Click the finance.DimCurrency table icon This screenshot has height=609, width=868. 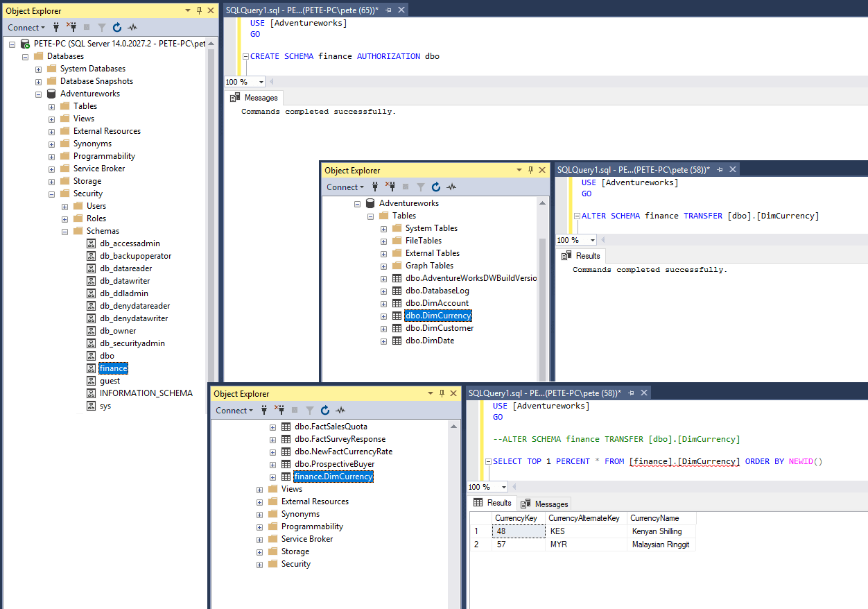click(286, 477)
